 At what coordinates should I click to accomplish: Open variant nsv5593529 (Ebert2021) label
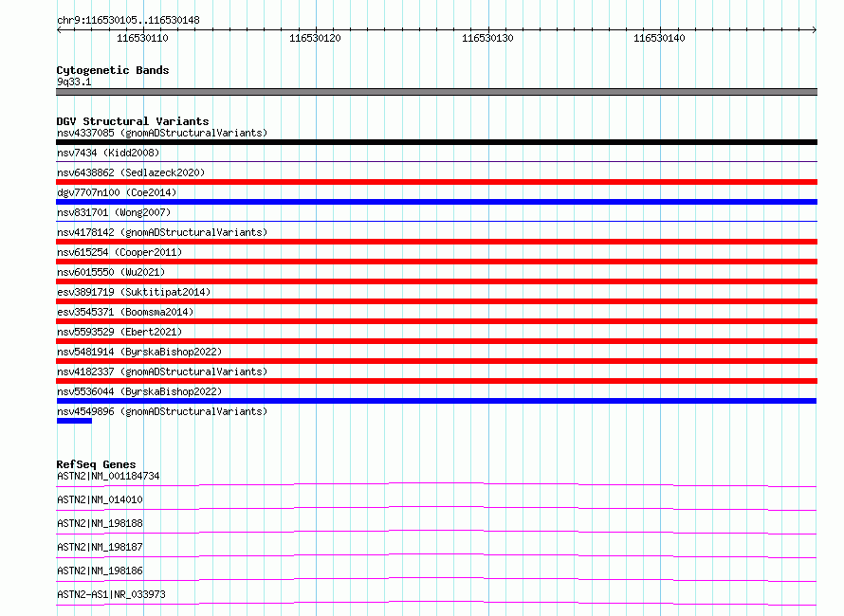click(x=119, y=332)
